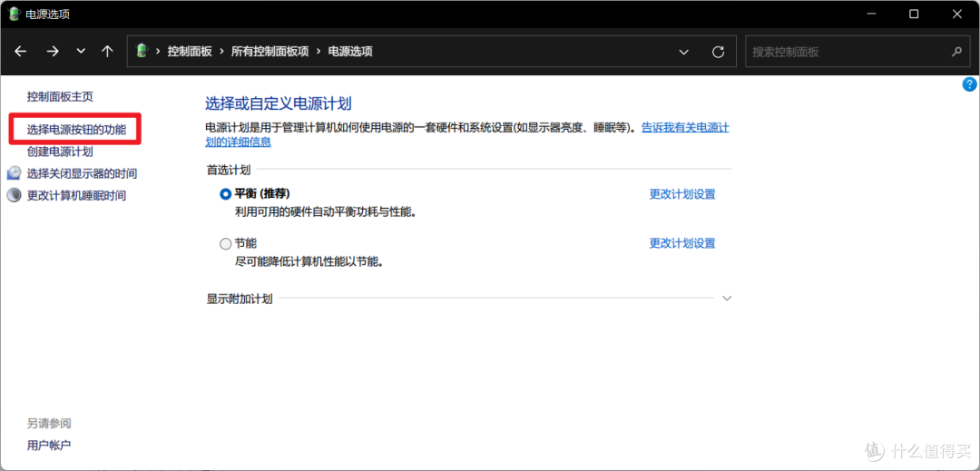
Task: Click the 电源选项 title bar battery icon
Action: [x=14, y=14]
